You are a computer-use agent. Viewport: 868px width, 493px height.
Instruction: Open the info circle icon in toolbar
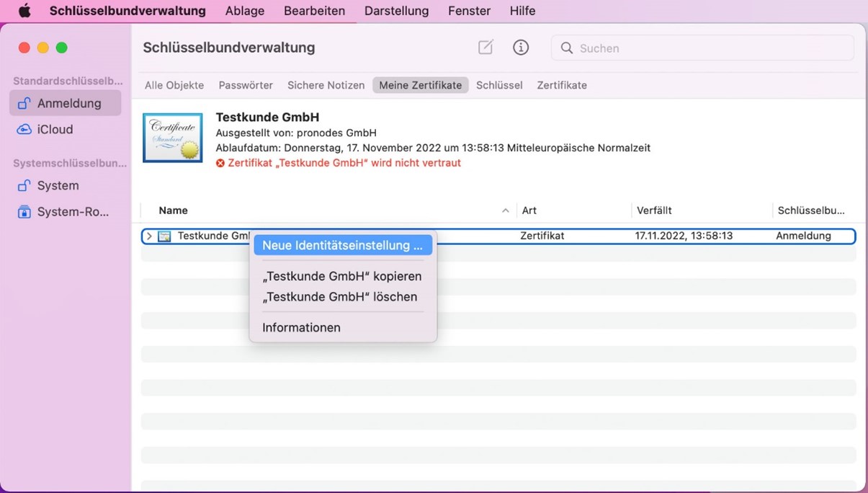[520, 48]
